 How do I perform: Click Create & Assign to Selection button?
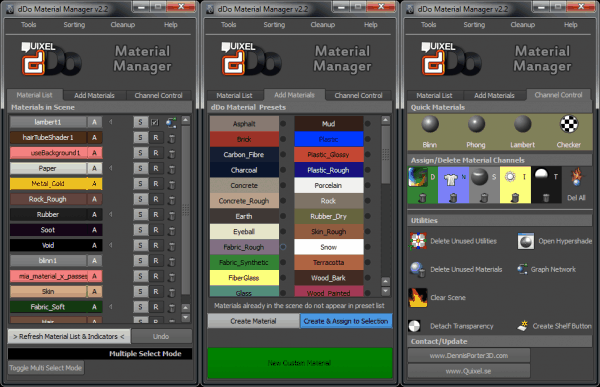(346, 321)
